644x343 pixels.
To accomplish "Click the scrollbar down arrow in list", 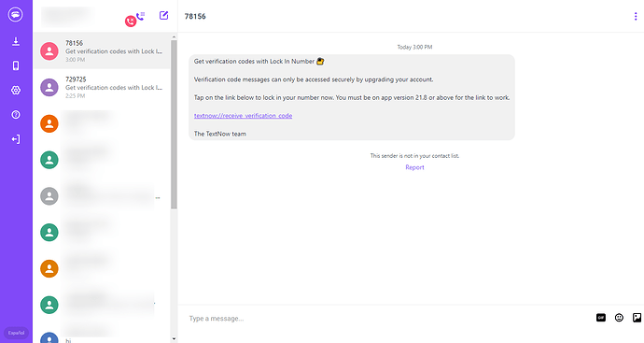I will click(x=174, y=339).
